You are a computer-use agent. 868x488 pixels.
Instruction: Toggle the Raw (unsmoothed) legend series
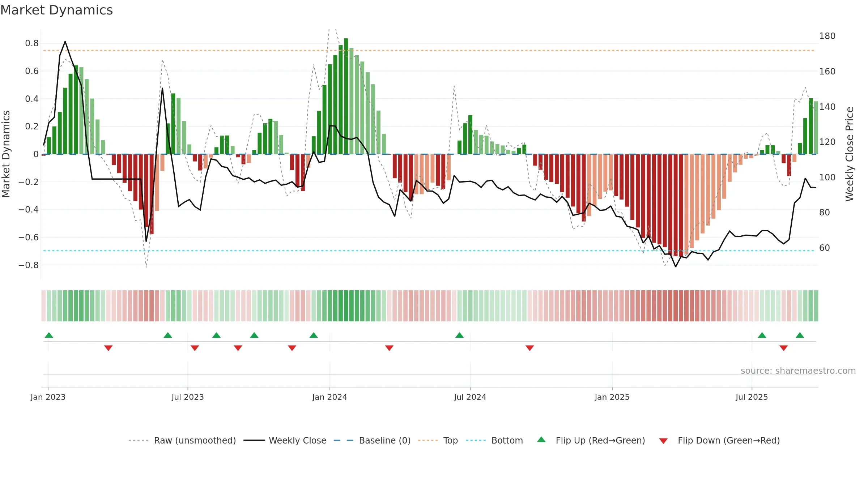(x=195, y=440)
